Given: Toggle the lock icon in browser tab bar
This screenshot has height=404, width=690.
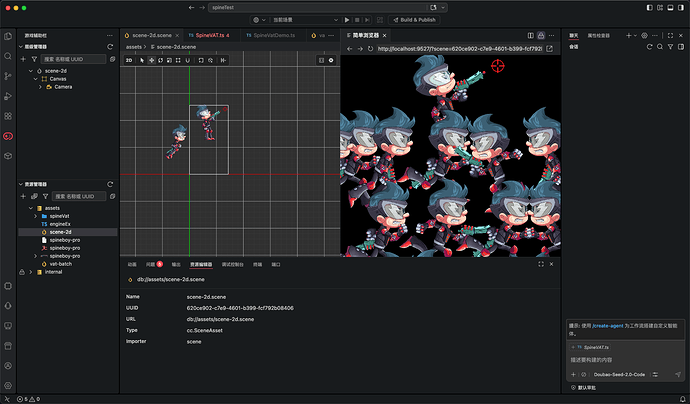Looking at the screenshot, I should coord(541,36).
